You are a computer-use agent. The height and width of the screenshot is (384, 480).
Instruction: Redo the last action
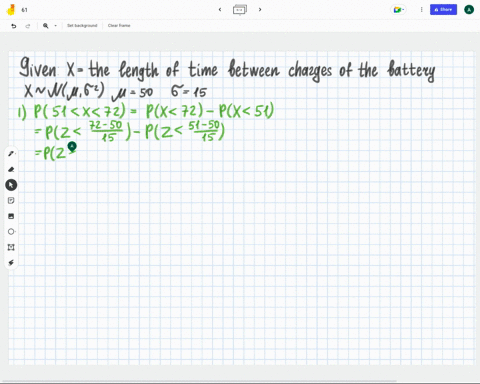[28, 26]
